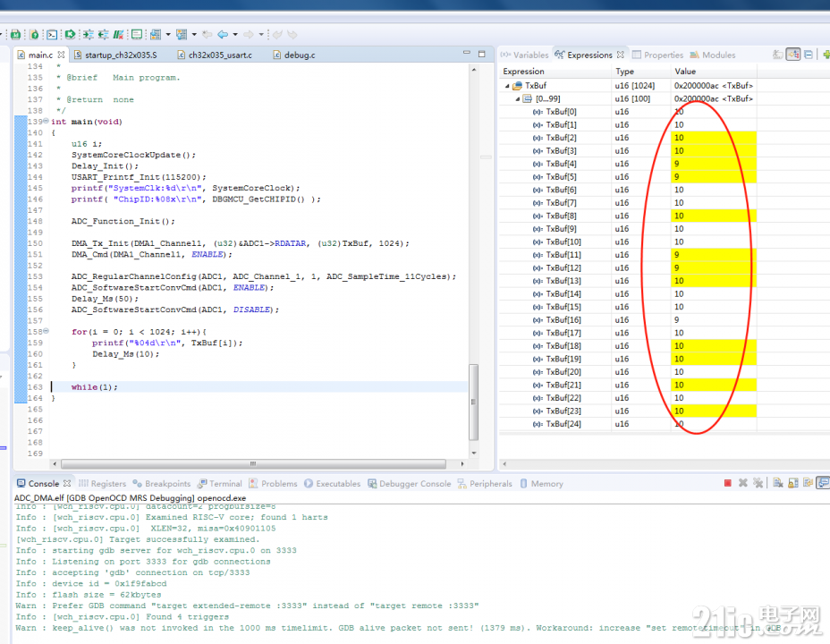Open Forward navigation history dropdown
This screenshot has width=830, height=644.
261,34
